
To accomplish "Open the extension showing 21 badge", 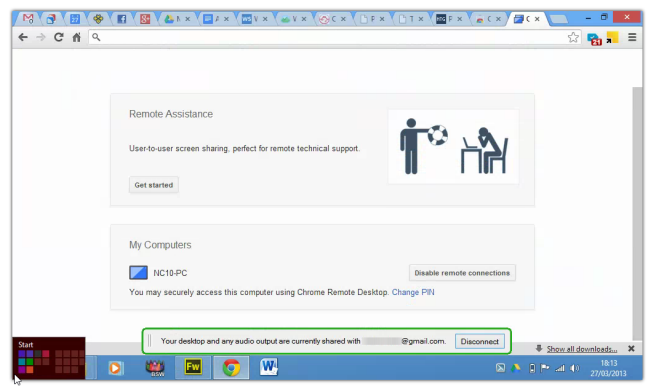I will (x=594, y=39).
